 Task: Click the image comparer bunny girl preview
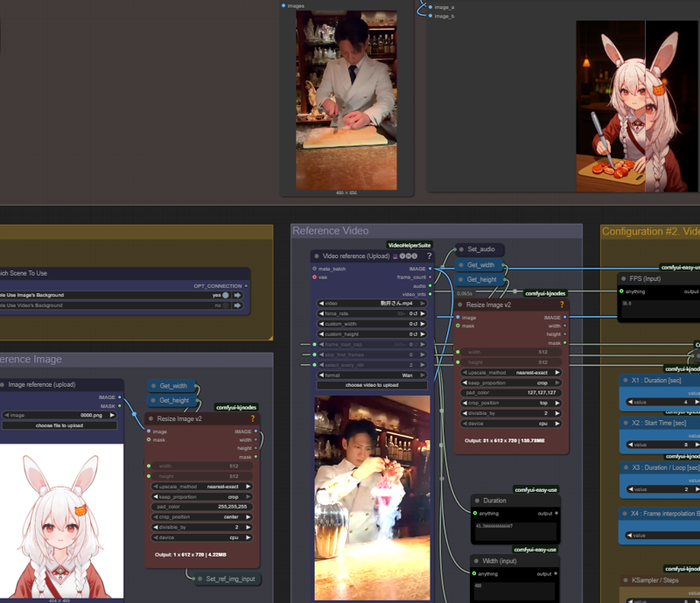(638, 106)
